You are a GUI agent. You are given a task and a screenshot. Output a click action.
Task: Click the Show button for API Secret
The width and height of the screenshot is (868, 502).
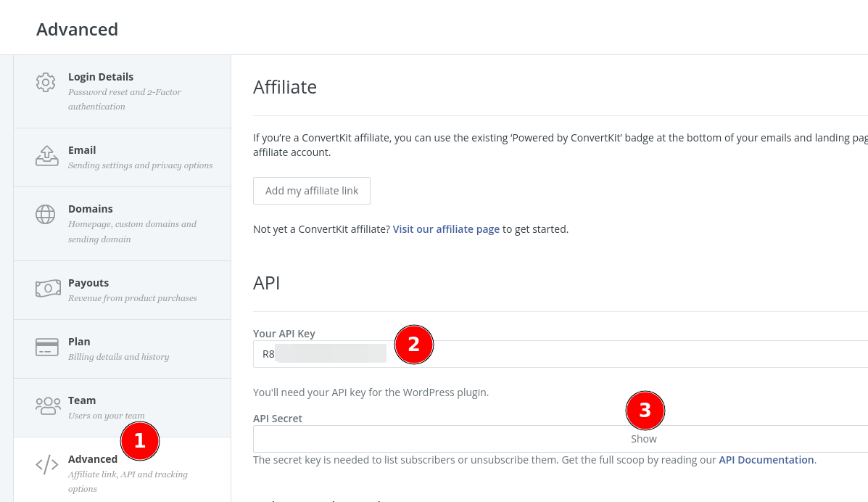pos(644,439)
